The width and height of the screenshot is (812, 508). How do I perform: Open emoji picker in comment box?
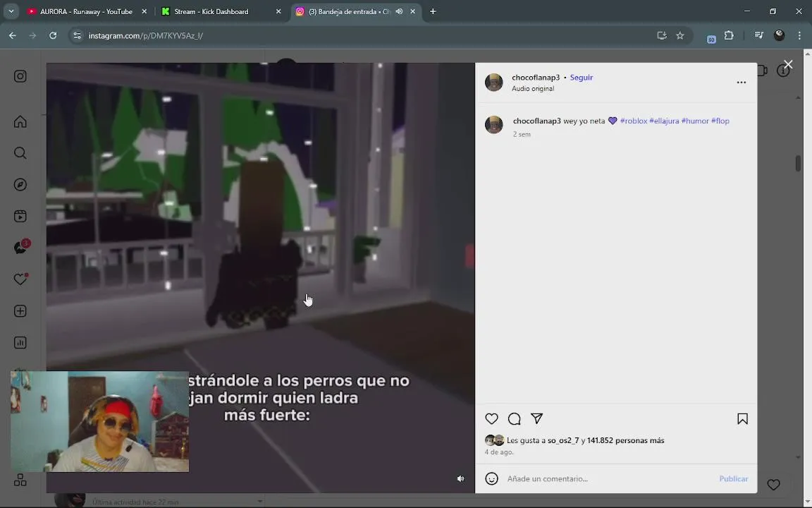pyautogui.click(x=491, y=478)
